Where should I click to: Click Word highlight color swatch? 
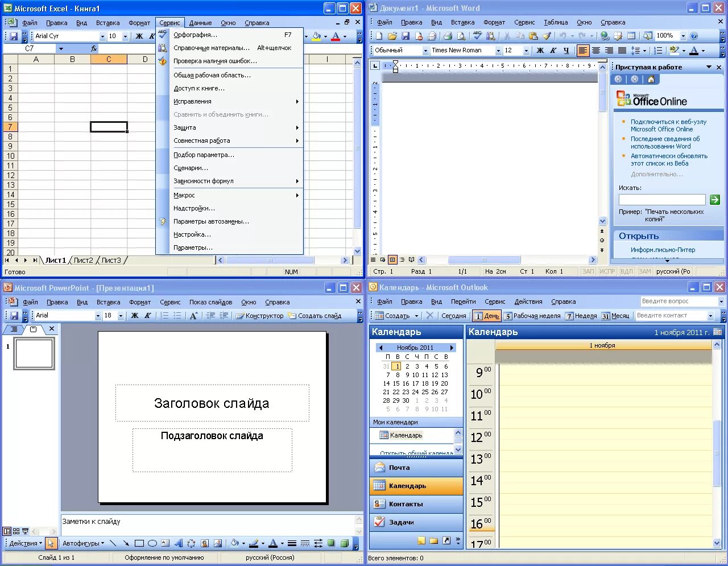(x=674, y=50)
